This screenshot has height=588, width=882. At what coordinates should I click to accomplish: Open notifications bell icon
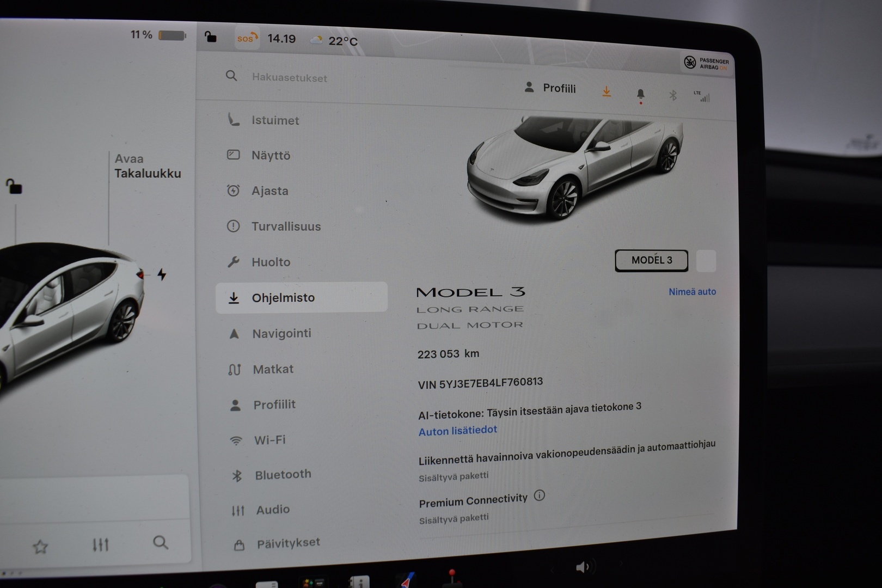640,95
